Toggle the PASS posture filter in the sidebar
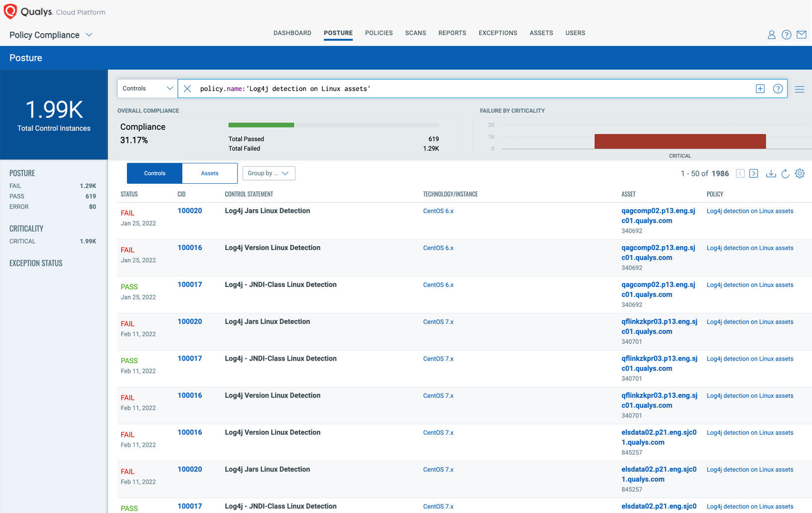Viewport: 812px width, 513px height. point(16,196)
